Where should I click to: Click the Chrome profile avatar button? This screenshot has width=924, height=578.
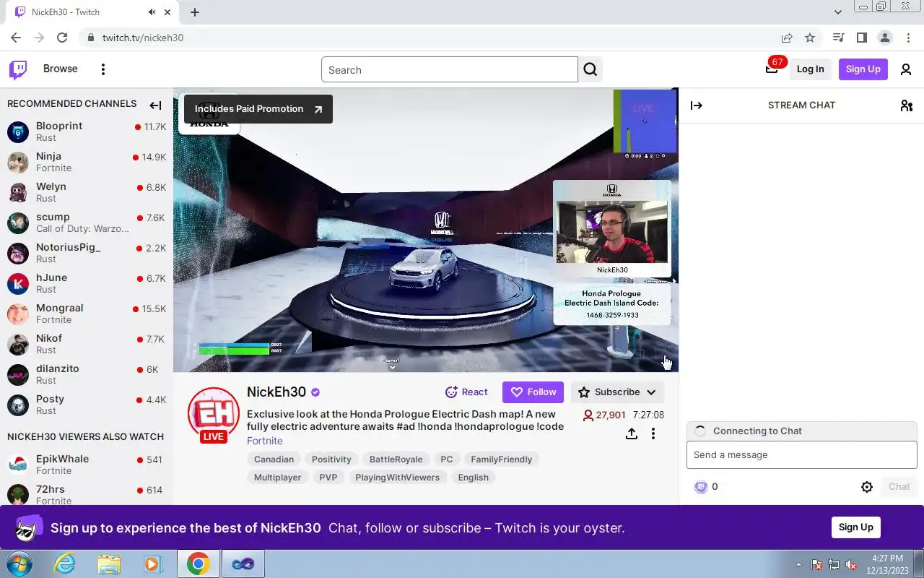pyautogui.click(x=884, y=38)
